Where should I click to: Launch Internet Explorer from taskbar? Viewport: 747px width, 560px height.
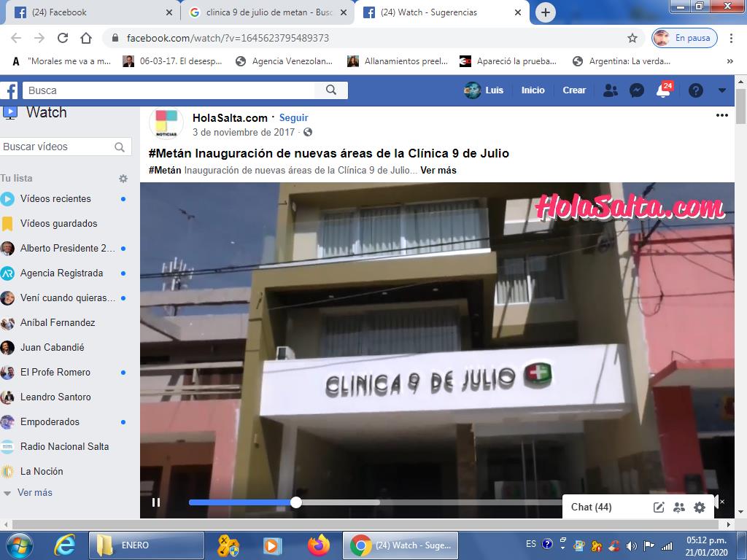pos(64,545)
